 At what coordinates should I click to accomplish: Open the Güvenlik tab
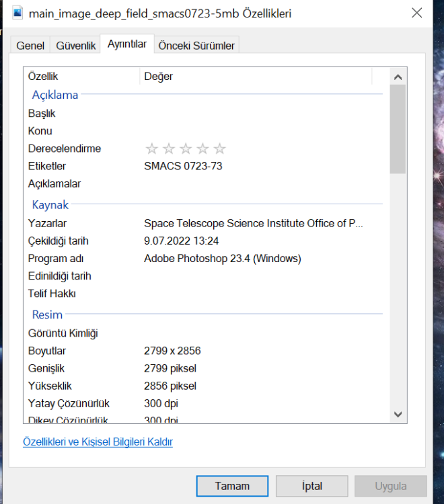coord(75,46)
